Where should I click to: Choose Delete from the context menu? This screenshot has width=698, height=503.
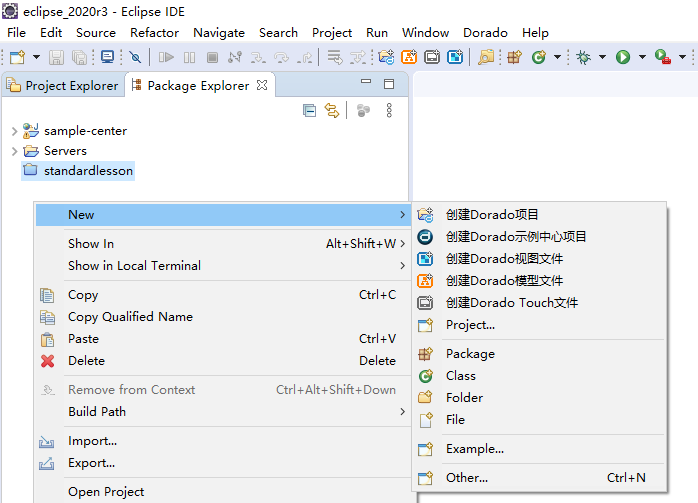pos(223,361)
